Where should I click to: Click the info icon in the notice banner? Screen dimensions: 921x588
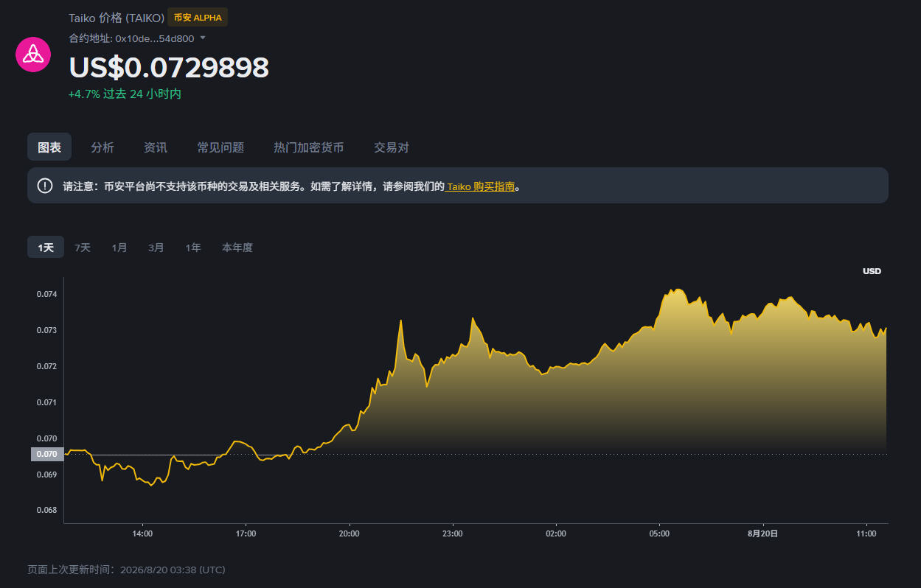click(45, 186)
